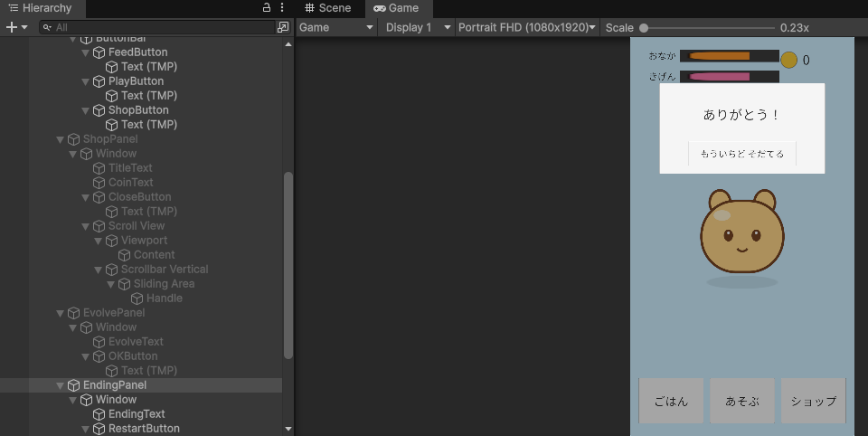Collapse the Viewport tree node
This screenshot has width=868, height=436.
coord(98,241)
